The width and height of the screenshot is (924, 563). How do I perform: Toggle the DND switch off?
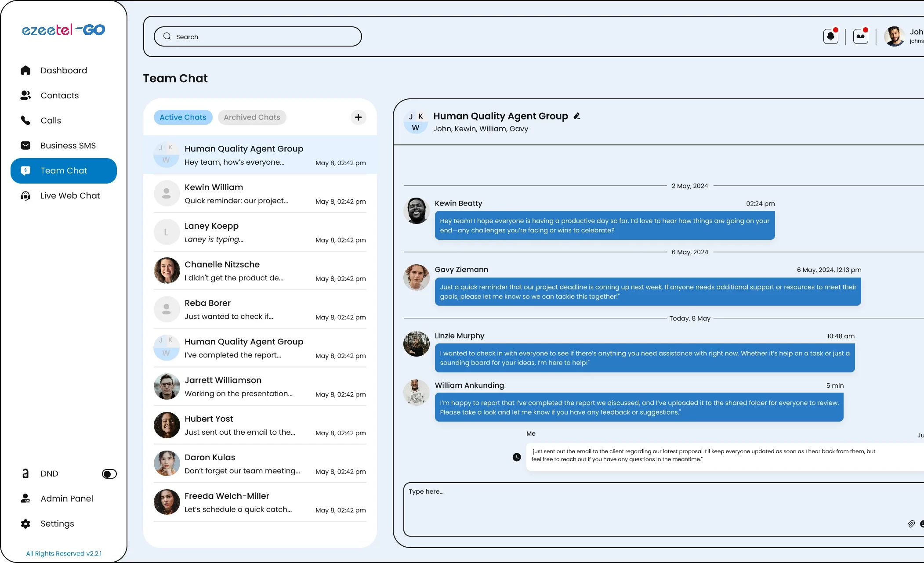coord(109,473)
